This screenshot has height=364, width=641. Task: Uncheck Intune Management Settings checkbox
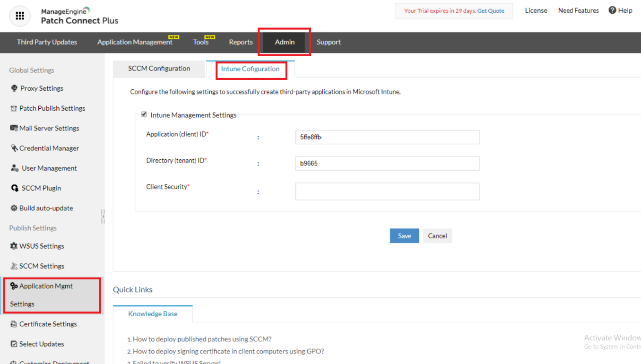click(x=144, y=114)
